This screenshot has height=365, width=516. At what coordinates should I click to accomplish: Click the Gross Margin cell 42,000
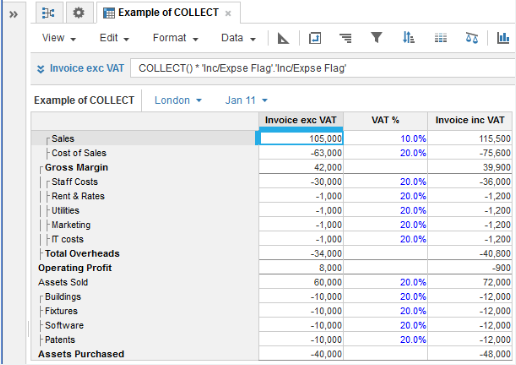coord(301,167)
